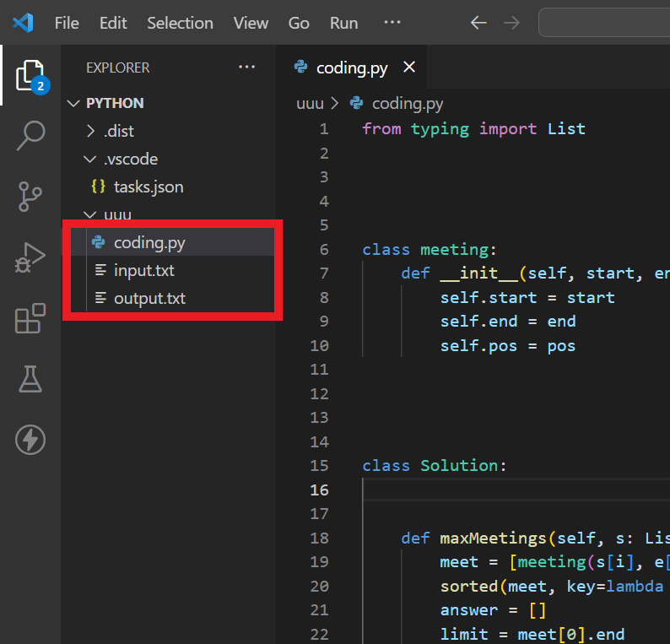Open the Extensions view
The width and height of the screenshot is (670, 644).
(x=30, y=319)
